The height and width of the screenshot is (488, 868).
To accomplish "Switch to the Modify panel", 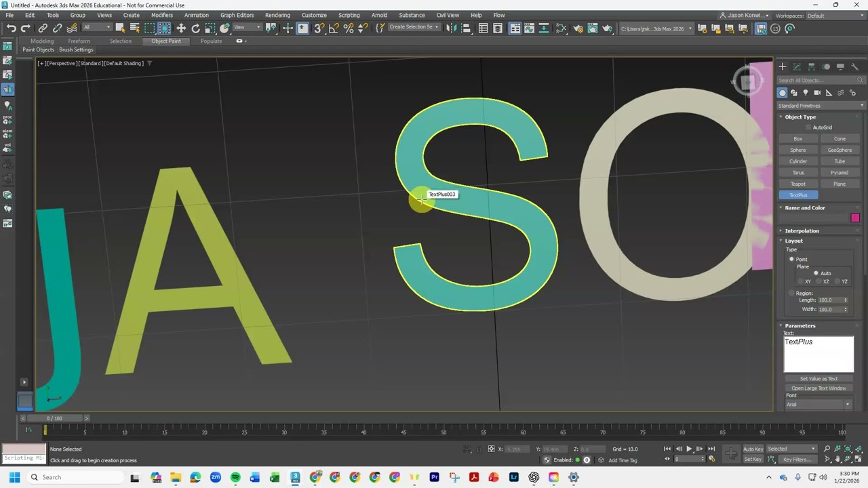I will [797, 66].
